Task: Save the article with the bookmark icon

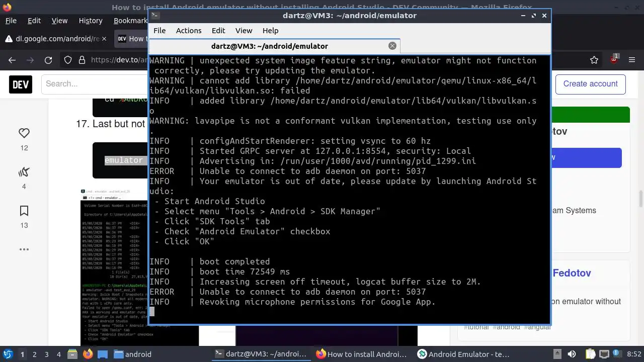Action: [24, 211]
